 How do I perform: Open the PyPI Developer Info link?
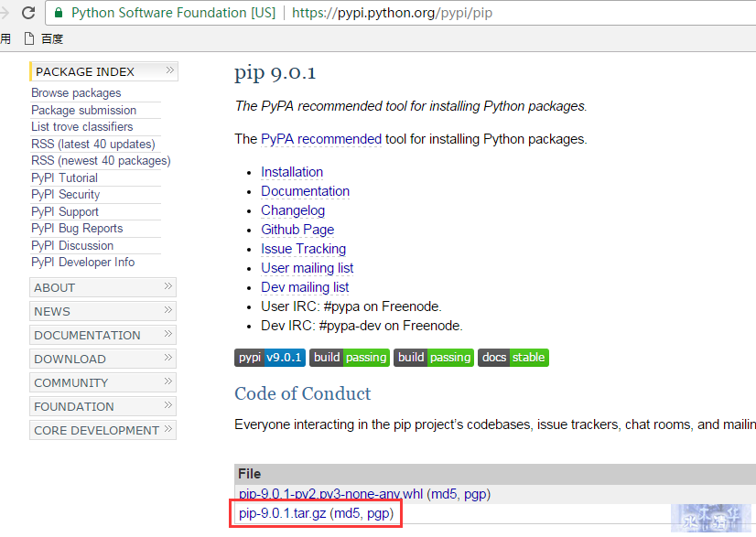(x=83, y=262)
